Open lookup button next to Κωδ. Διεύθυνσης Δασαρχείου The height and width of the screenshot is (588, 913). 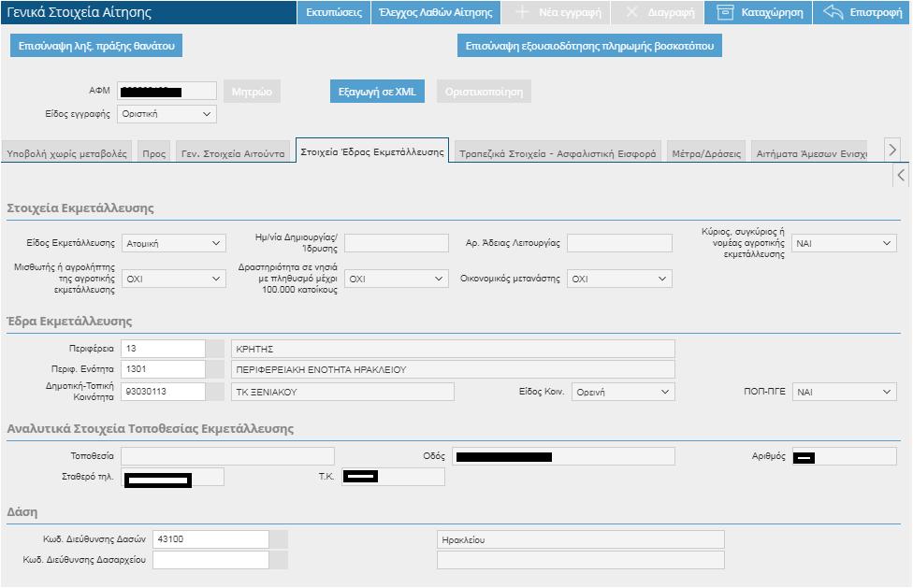click(279, 560)
